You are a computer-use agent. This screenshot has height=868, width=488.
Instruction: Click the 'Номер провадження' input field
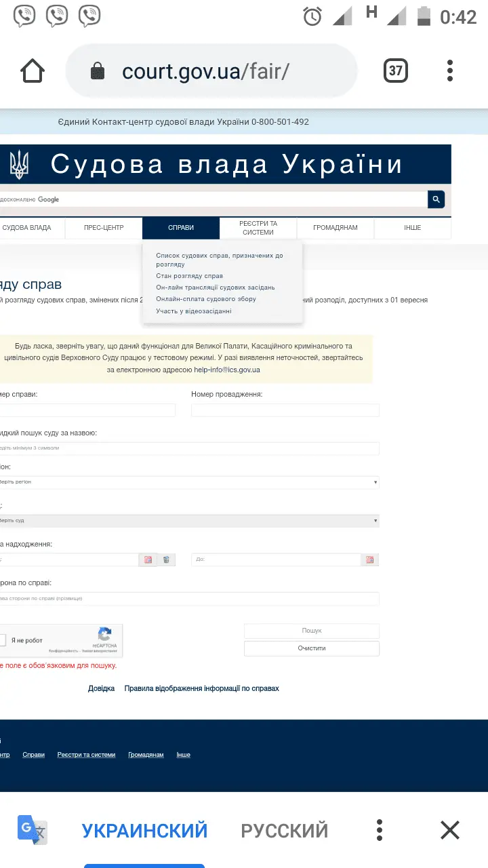click(285, 410)
